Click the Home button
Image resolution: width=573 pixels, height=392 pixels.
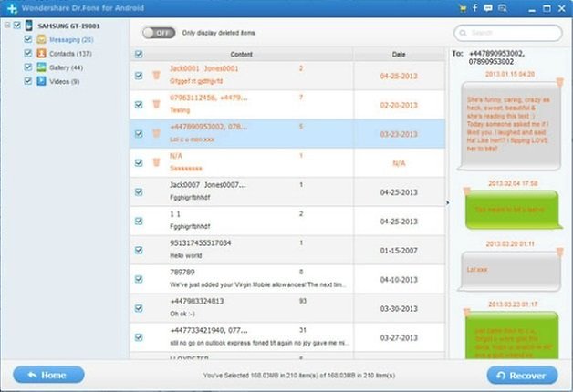[x=48, y=375]
